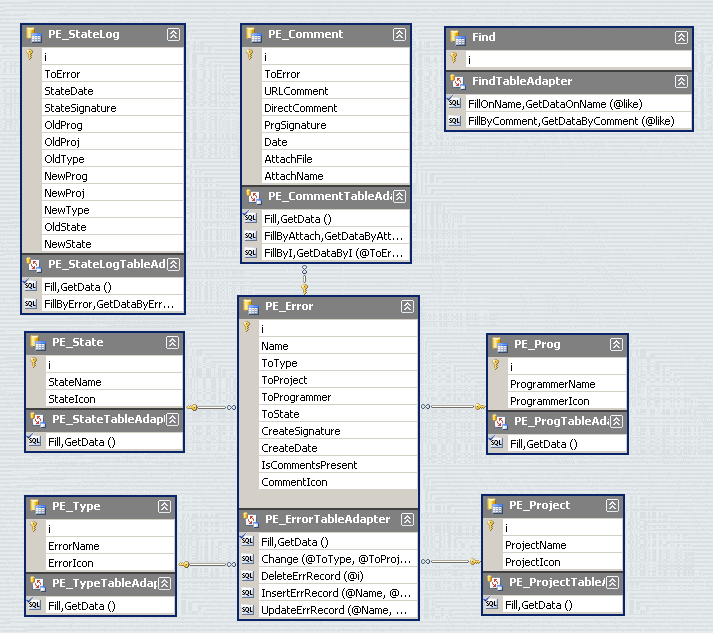Select the relation line between PE_State and PE_Error
Viewport: 713px width, 633px height.
pos(211,407)
